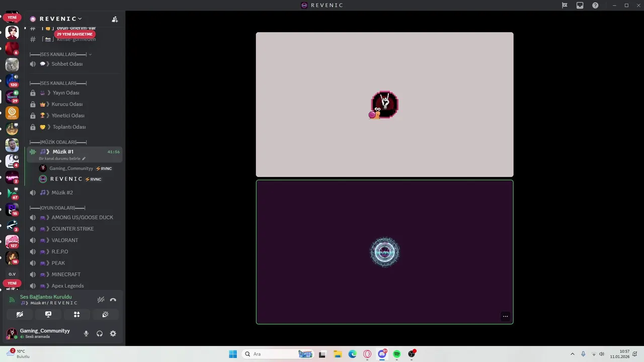Join the R.E.P.O voice channel
Image resolution: width=644 pixels, height=362 pixels.
(74, 251)
